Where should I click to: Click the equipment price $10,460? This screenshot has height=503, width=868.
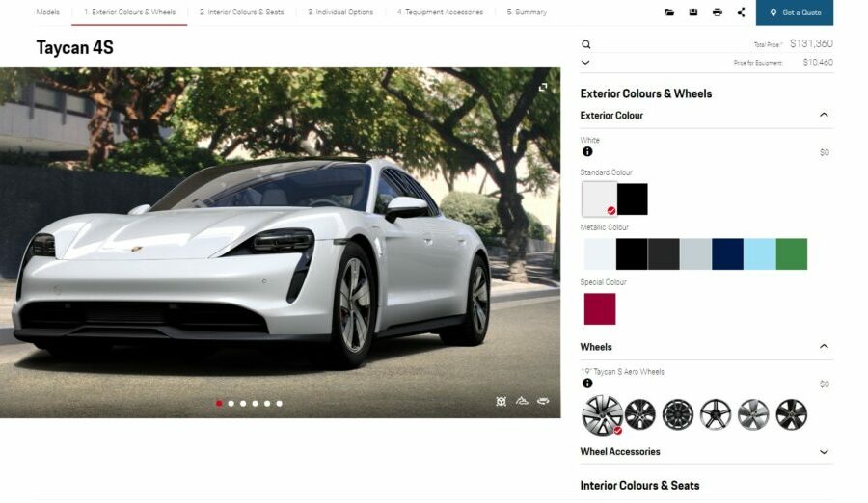click(x=818, y=62)
